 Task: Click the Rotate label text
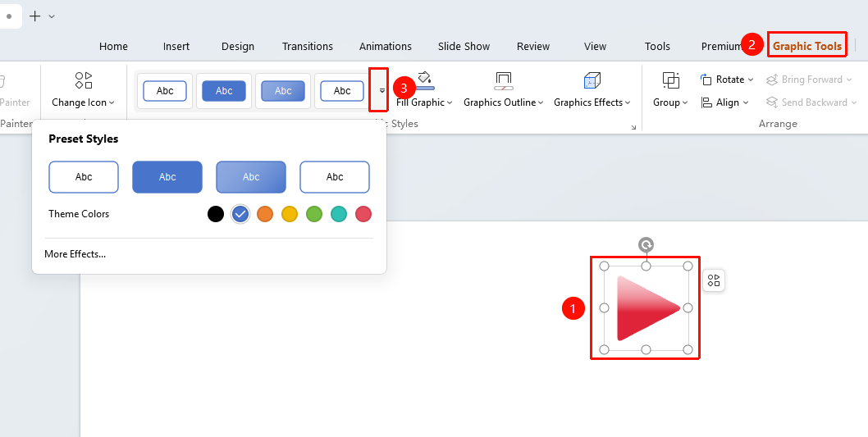coord(730,80)
